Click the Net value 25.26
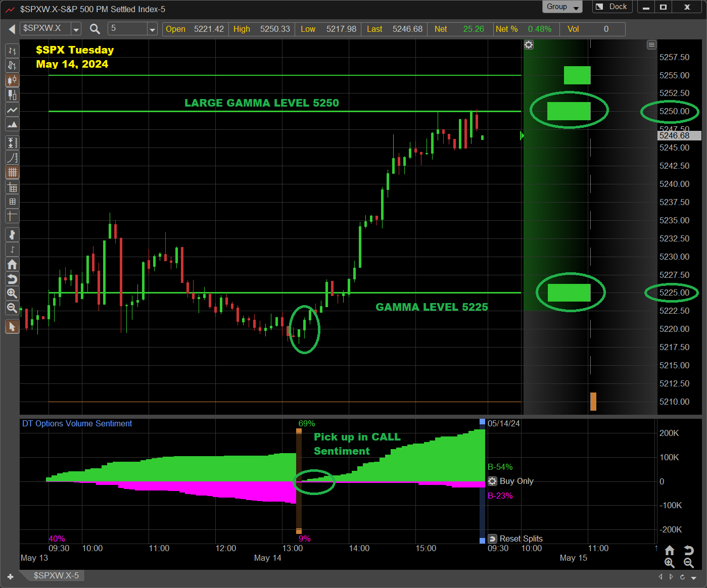This screenshot has height=588, width=707. [474, 29]
